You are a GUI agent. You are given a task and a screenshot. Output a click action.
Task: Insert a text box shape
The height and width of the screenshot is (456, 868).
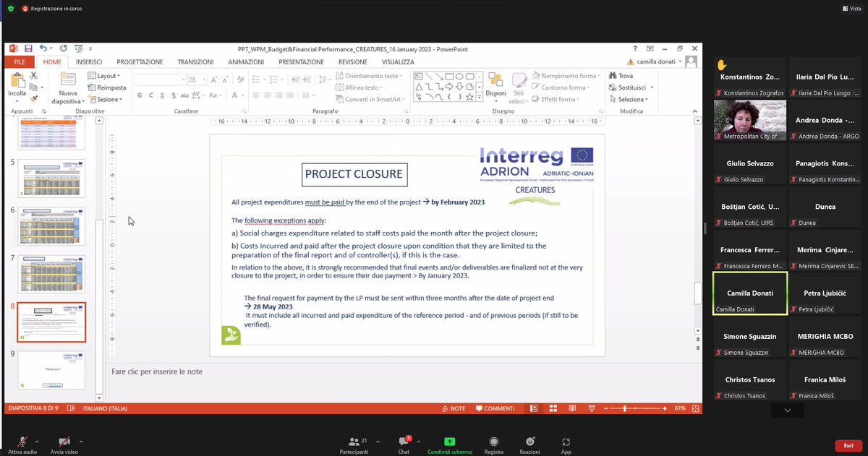click(x=418, y=76)
